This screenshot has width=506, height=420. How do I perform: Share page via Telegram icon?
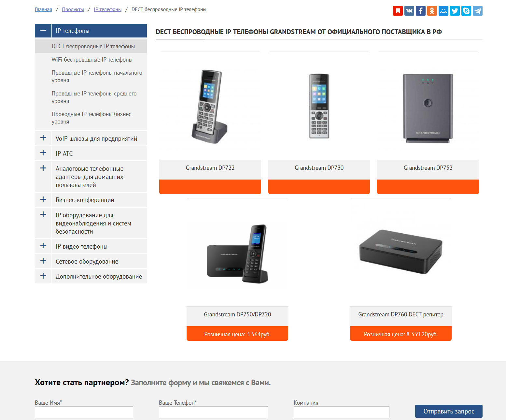pyautogui.click(x=478, y=11)
